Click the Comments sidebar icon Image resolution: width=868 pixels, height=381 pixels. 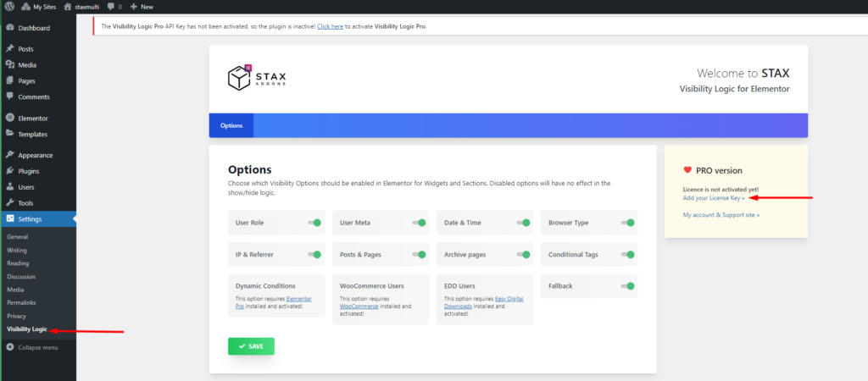(9, 97)
